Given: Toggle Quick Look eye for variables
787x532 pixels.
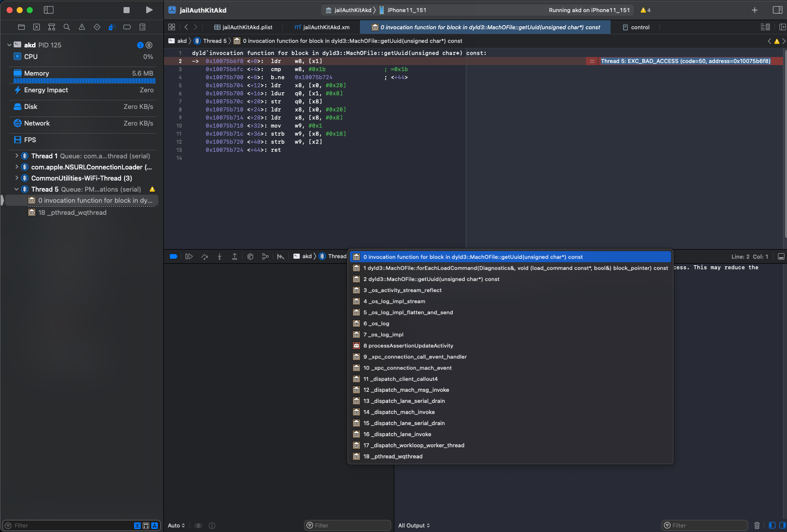Looking at the screenshot, I should click(x=198, y=525).
